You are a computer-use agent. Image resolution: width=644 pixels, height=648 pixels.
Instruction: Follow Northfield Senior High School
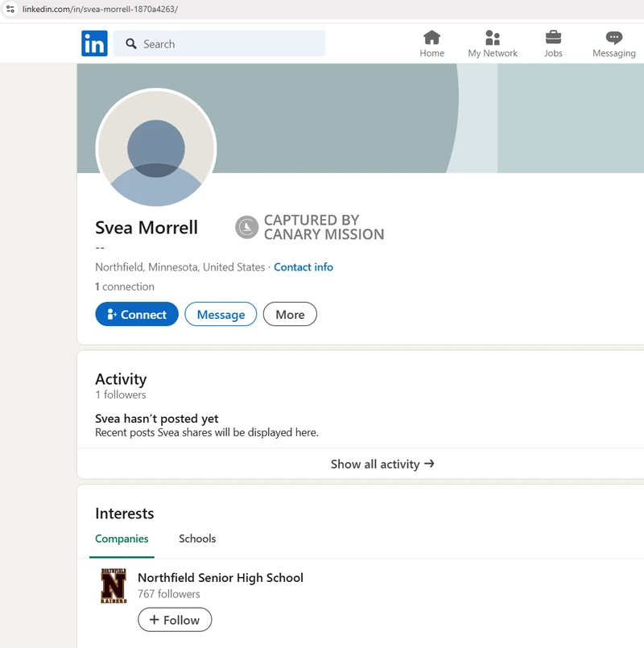click(175, 620)
